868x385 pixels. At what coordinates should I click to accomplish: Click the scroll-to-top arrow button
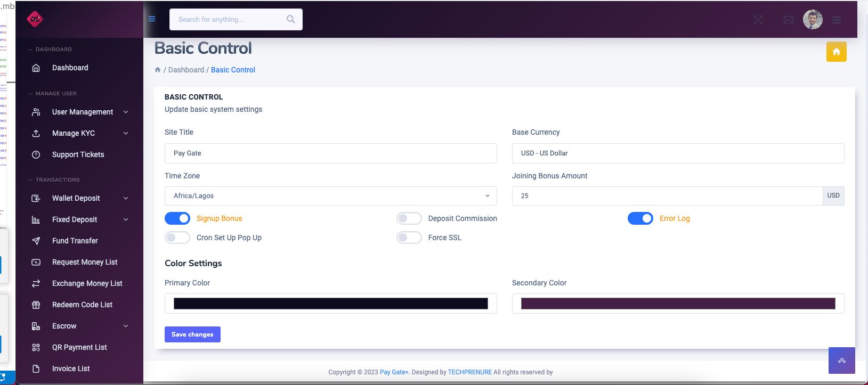(x=841, y=361)
